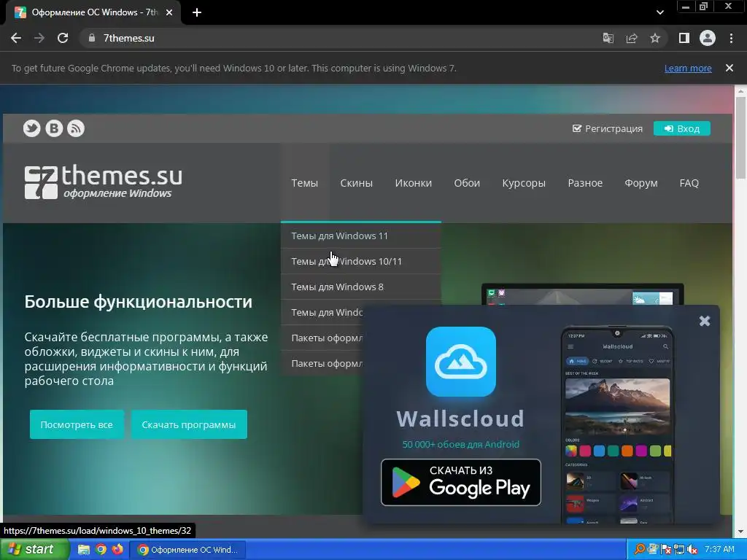747x560 pixels.
Task: Click the volume tray icon
Action: [692, 550]
